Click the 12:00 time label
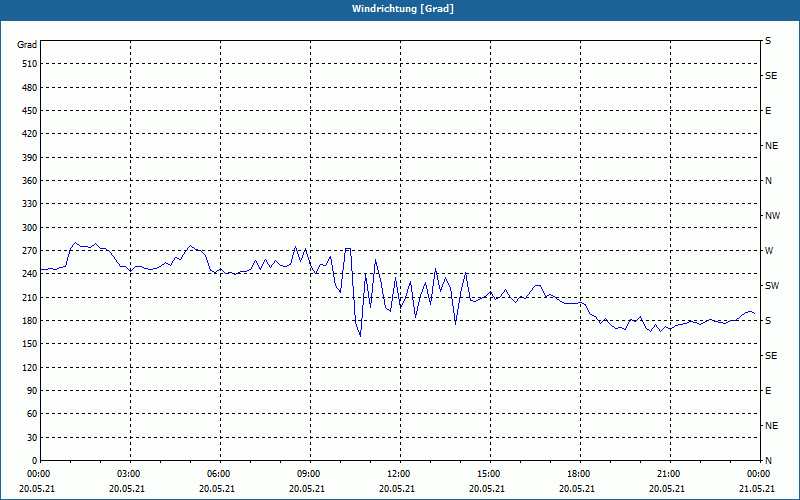 [399, 474]
